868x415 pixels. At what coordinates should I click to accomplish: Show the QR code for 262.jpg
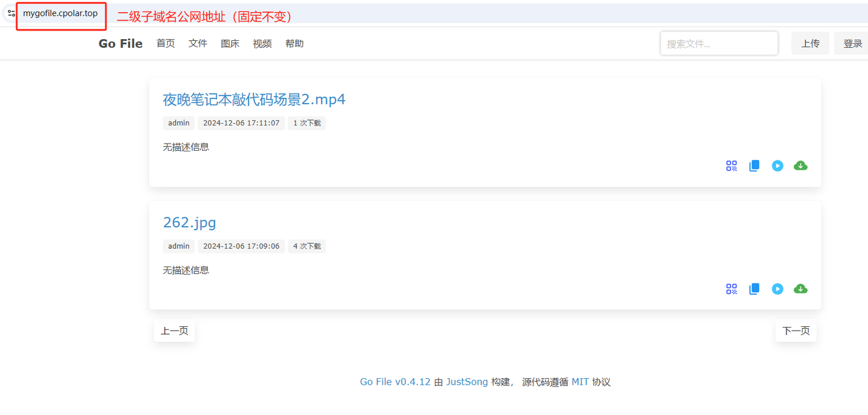click(x=731, y=288)
